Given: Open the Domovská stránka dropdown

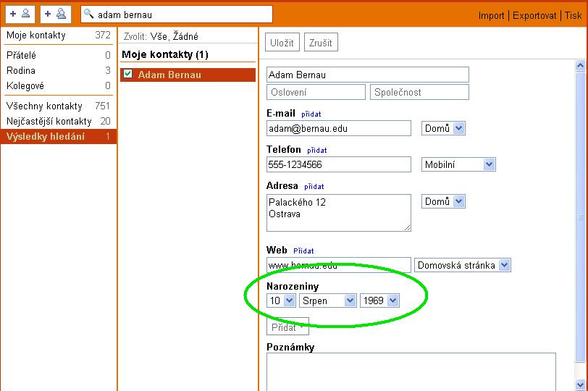Looking at the screenshot, I should tap(463, 265).
